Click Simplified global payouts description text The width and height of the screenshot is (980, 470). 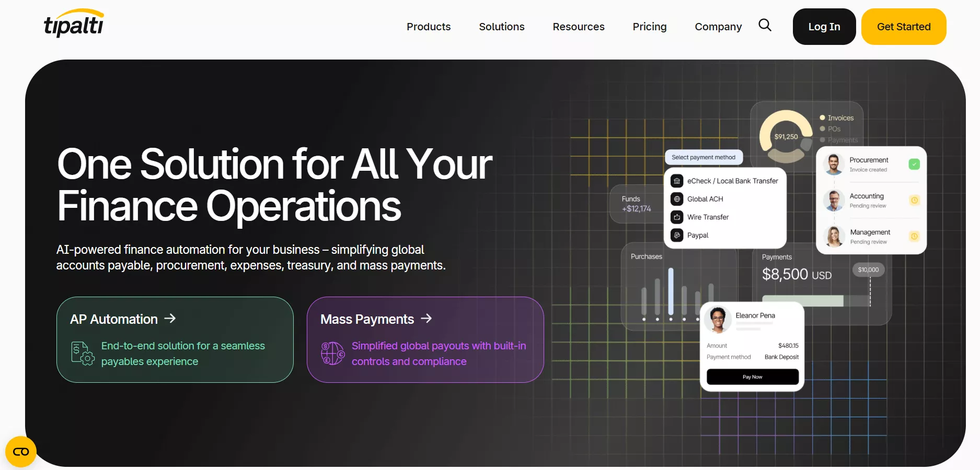point(439,354)
